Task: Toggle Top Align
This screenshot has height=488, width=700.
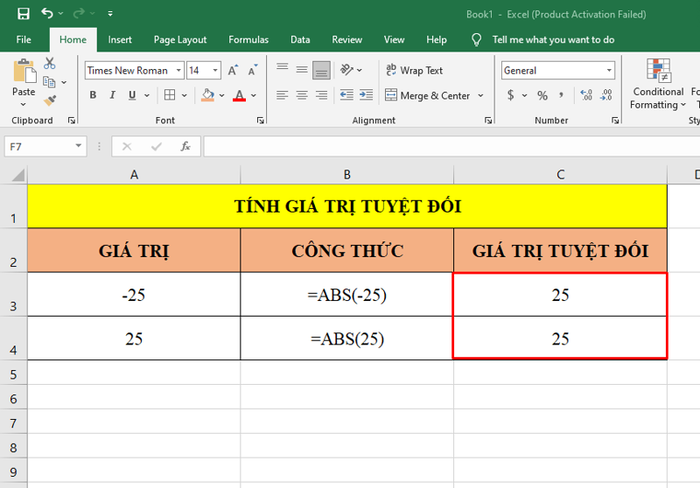Action: pos(282,69)
